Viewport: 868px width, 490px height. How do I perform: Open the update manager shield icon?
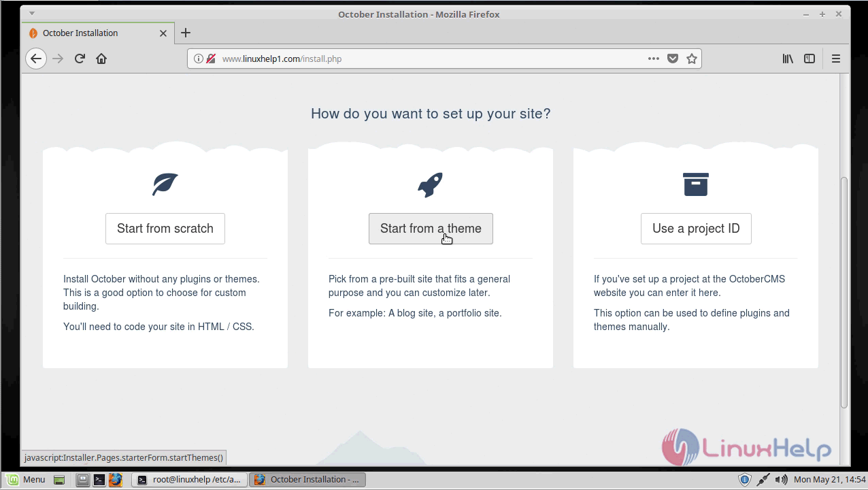click(745, 480)
